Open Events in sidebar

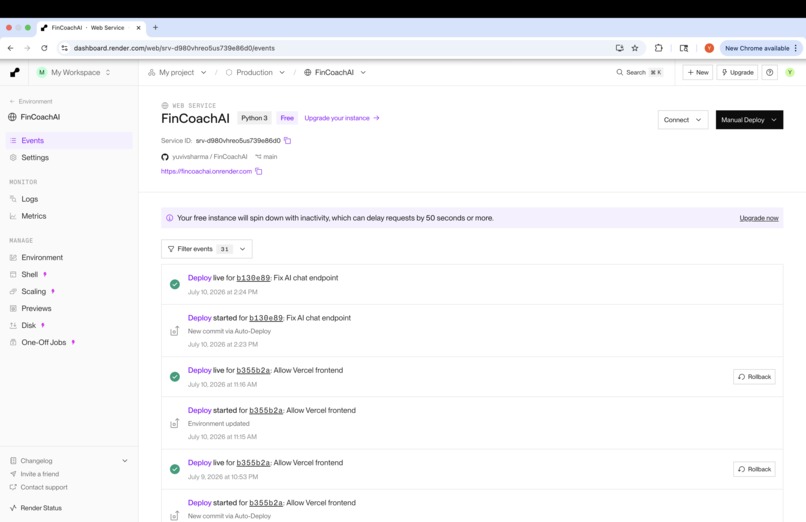click(69, 140)
